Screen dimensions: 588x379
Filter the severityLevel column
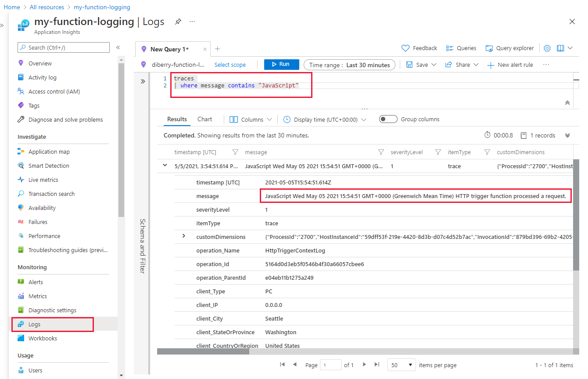coord(438,152)
